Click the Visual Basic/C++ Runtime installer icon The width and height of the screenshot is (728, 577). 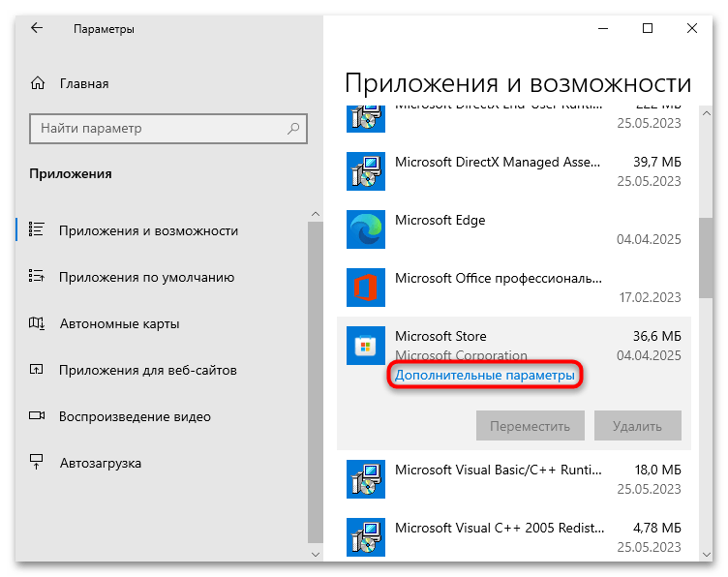point(366,479)
